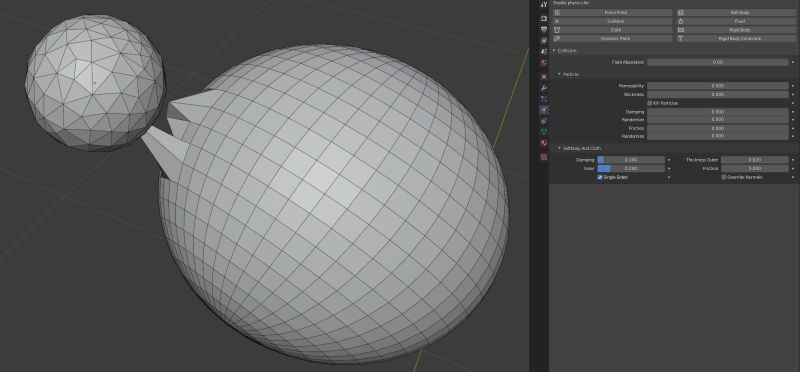Remove Collision physics button
This screenshot has width=800, height=372.
(x=613, y=21)
